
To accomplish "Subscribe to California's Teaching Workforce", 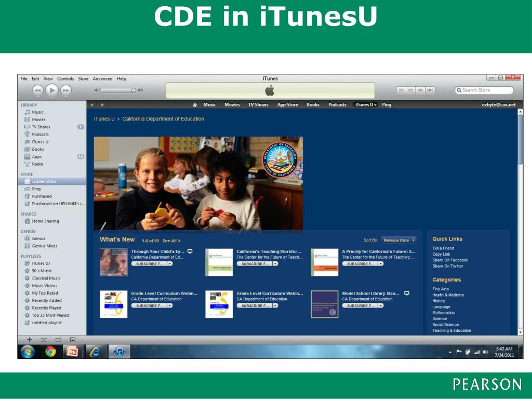I will point(255,263).
